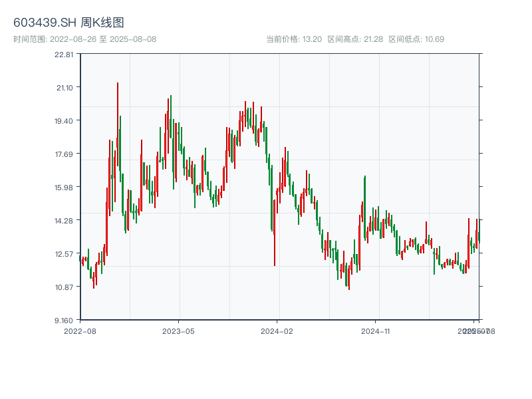
Task: Click y-axis value 10.87
Action: tap(64, 287)
